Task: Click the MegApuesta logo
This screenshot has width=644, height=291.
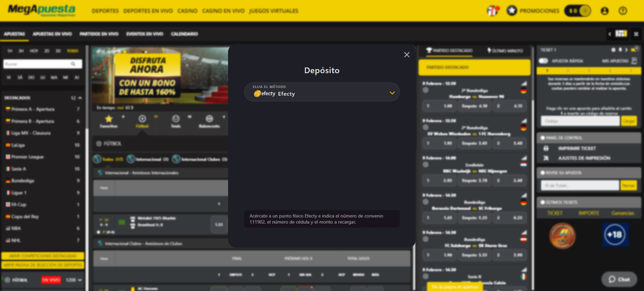Action: pos(42,10)
